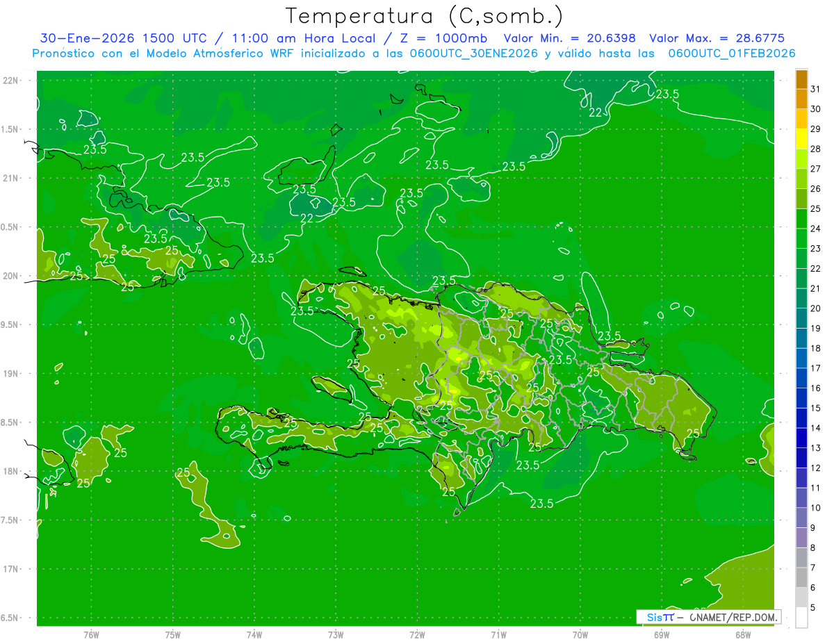Click the '22' contour label near 21N 73W

point(306,217)
